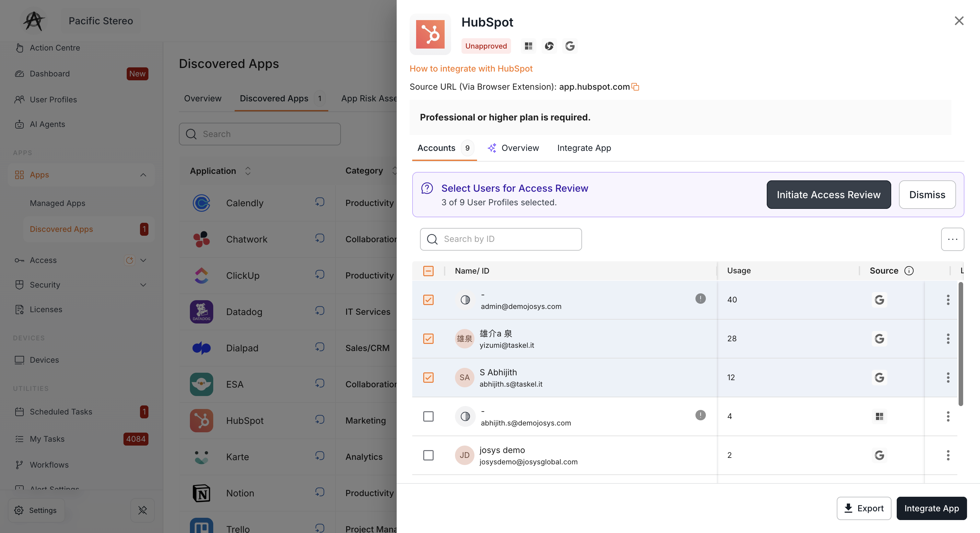
Task: Switch to the Accounts tab
Action: click(x=444, y=148)
